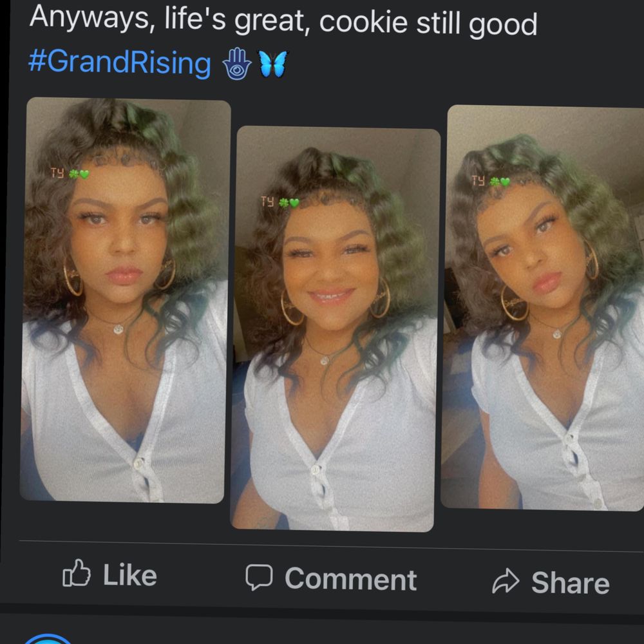
Task: Open the #GrandRising hashtag
Action: [x=120, y=62]
